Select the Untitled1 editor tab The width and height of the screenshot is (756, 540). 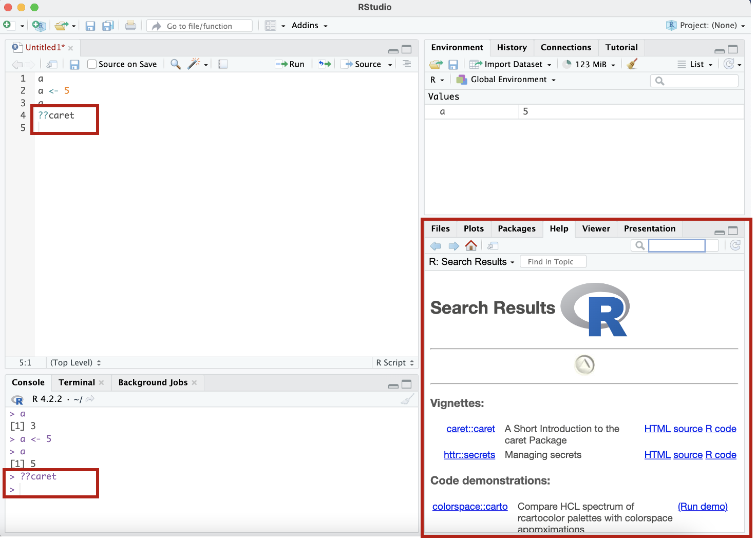tap(45, 47)
